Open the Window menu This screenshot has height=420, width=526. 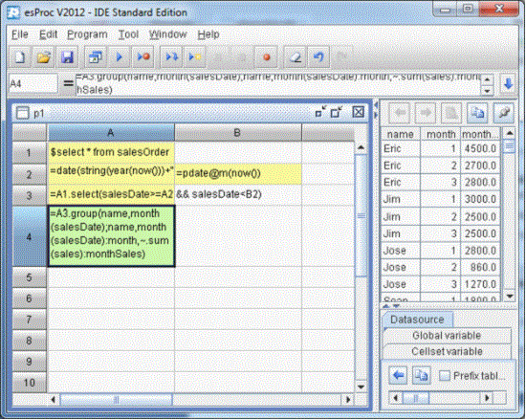click(x=167, y=34)
